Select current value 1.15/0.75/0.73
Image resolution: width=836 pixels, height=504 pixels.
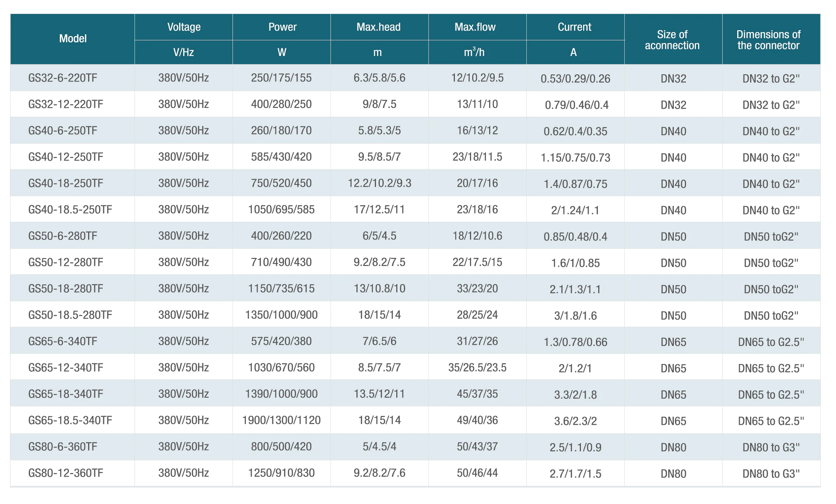[575, 158]
